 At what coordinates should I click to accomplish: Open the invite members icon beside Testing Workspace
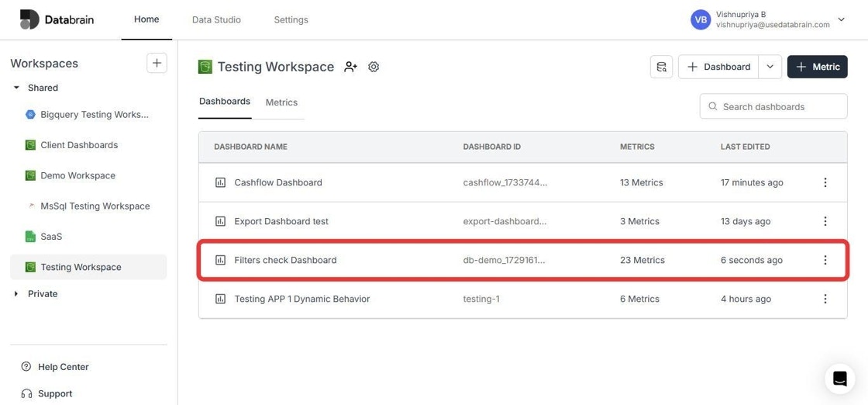pyautogui.click(x=350, y=67)
